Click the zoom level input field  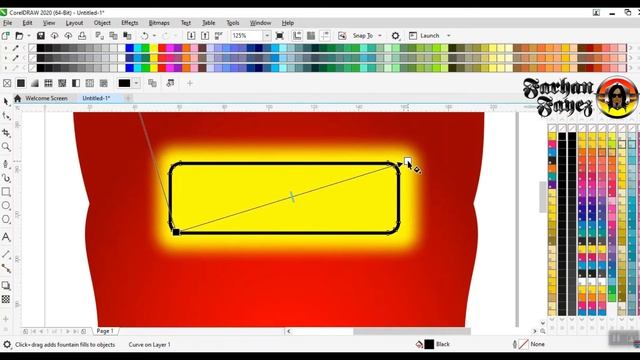[x=247, y=36]
